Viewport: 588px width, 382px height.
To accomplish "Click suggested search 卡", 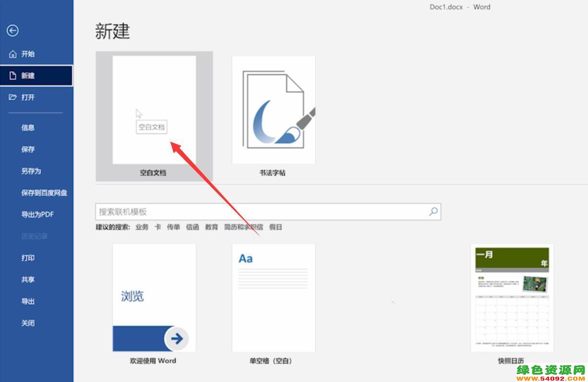I will (x=158, y=227).
